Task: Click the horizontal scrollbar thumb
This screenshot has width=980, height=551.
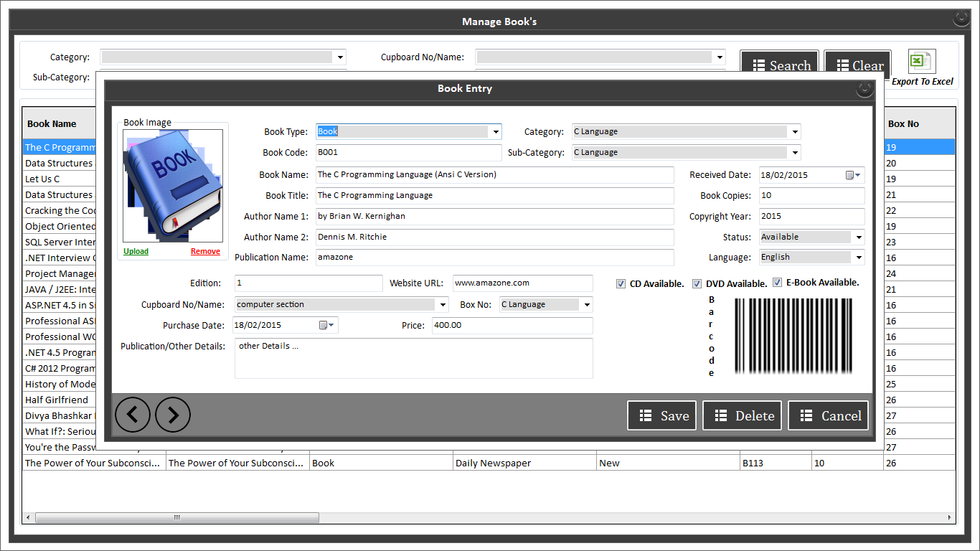Action: click(177, 517)
